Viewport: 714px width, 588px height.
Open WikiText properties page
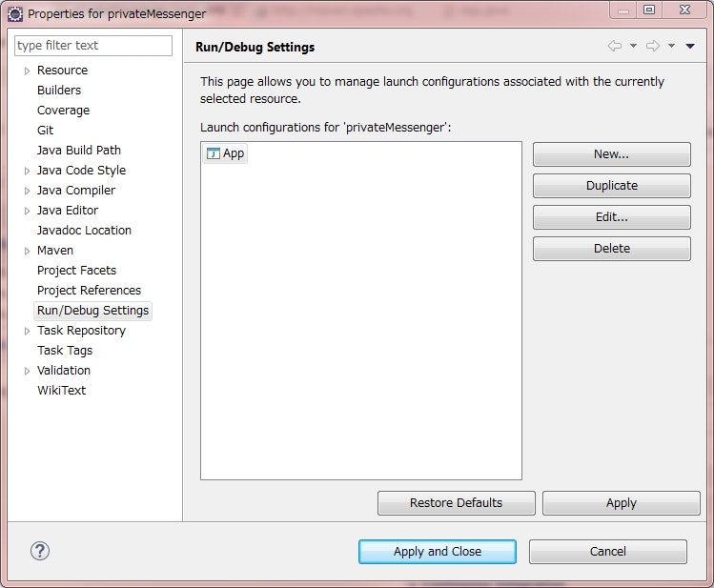(x=61, y=391)
